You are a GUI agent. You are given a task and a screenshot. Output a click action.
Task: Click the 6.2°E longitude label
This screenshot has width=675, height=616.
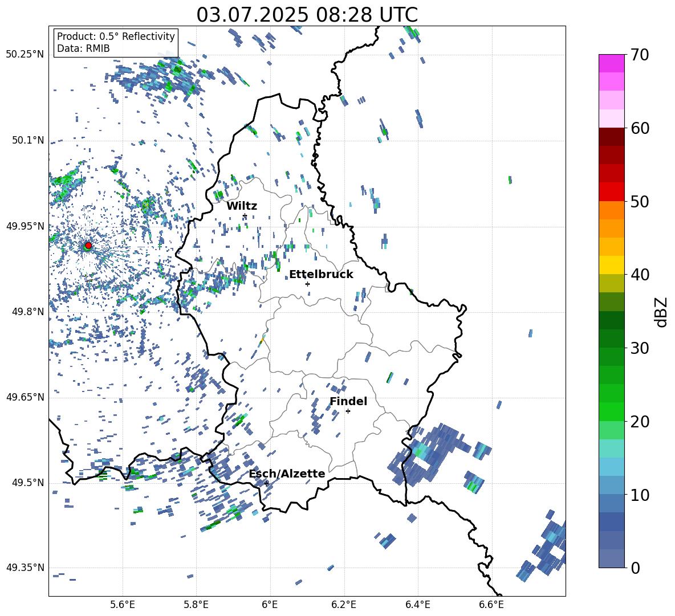[x=344, y=605]
